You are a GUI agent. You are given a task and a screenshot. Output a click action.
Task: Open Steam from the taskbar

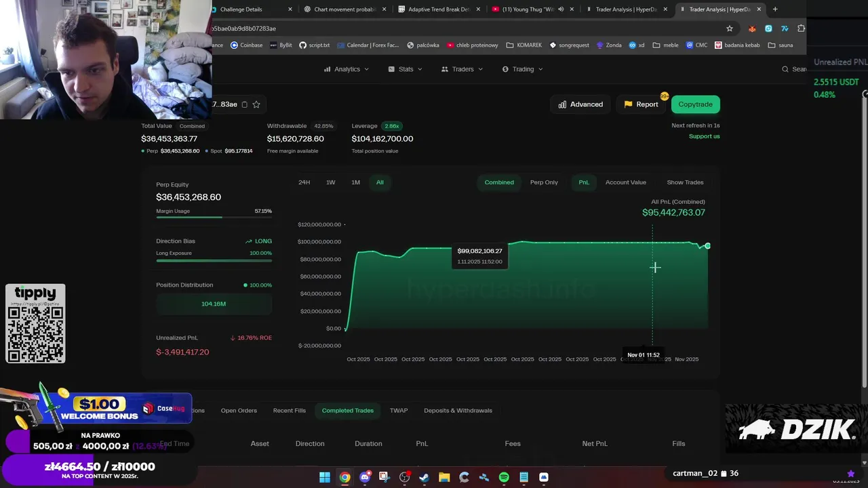pos(425,477)
